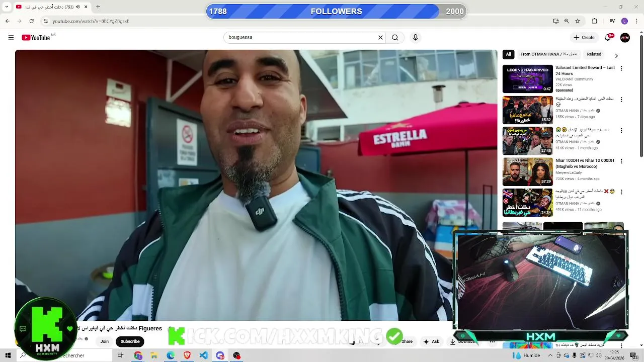Open Chrome three-dot menu
Screen dimensions: 644x362
pos(636,21)
